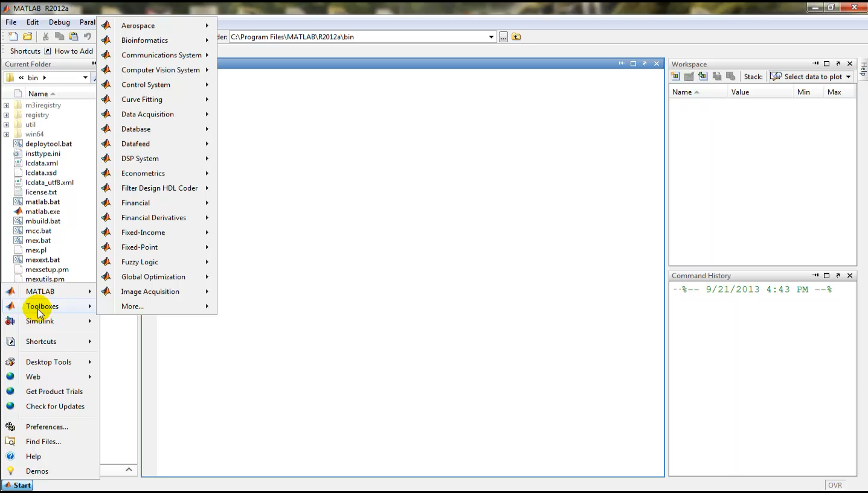Open the File menu
This screenshot has height=493, width=868.
click(11, 22)
